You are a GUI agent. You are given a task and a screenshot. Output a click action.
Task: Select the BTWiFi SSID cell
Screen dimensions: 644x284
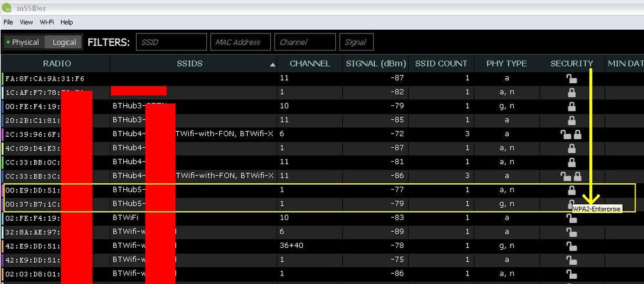126,218
